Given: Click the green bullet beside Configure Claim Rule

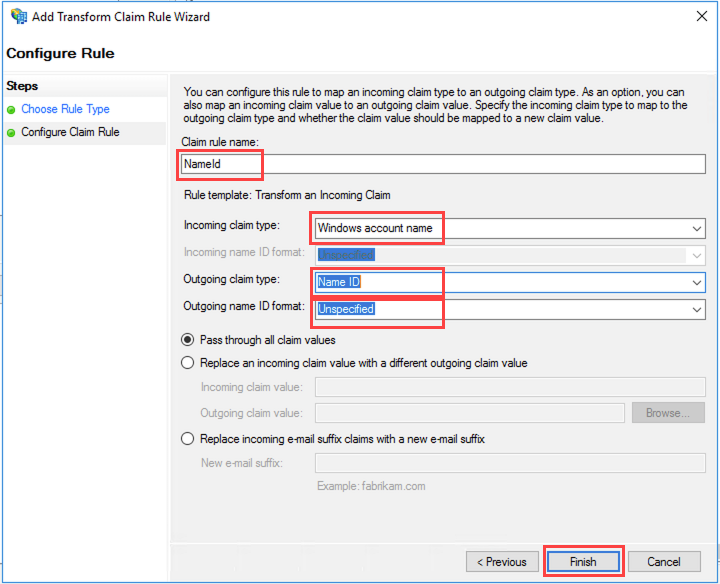Looking at the screenshot, I should [x=11, y=133].
